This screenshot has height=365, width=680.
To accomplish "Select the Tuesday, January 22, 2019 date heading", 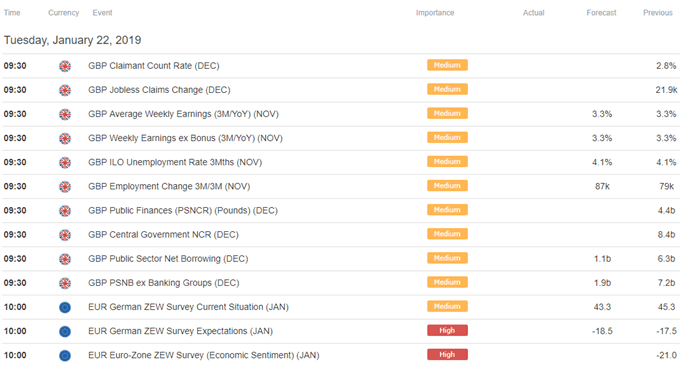I will 72,40.
